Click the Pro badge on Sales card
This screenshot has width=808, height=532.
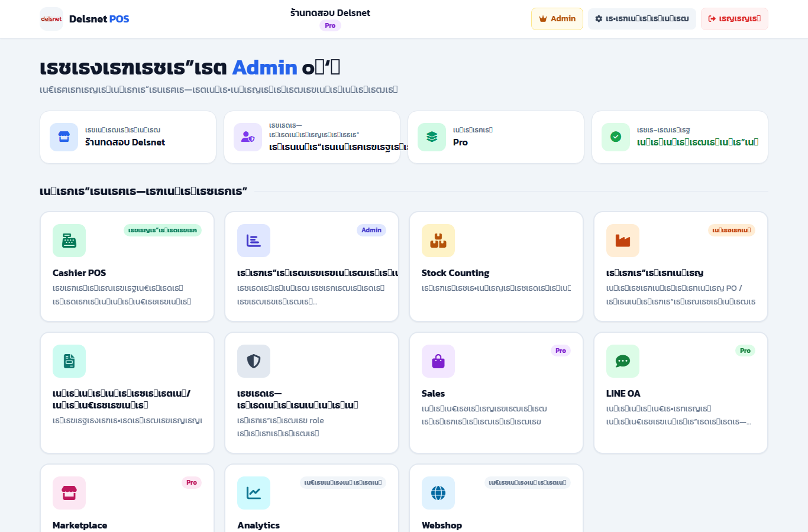(x=561, y=351)
